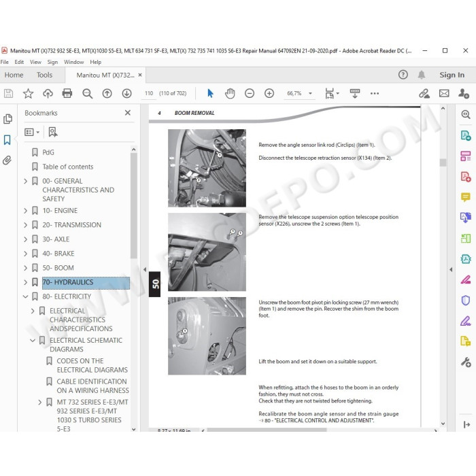Expand 00- GENERAL CHARACTERISTICS bookmark
Viewport: 476px width, 476px height.
pos(26,182)
